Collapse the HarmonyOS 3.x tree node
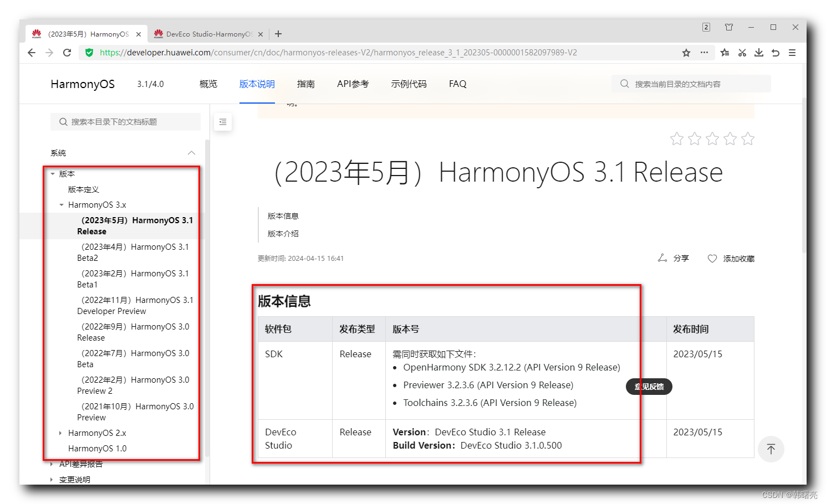Viewport: 826px width, 504px height. (x=62, y=205)
